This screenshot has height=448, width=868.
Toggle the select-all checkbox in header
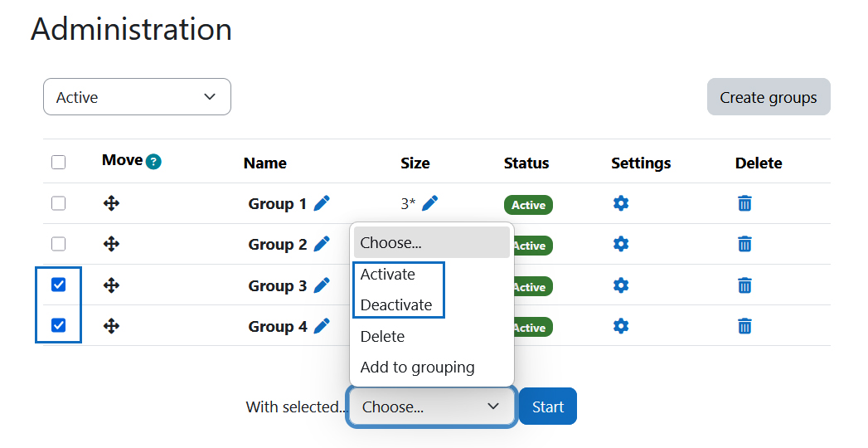pos(58,163)
